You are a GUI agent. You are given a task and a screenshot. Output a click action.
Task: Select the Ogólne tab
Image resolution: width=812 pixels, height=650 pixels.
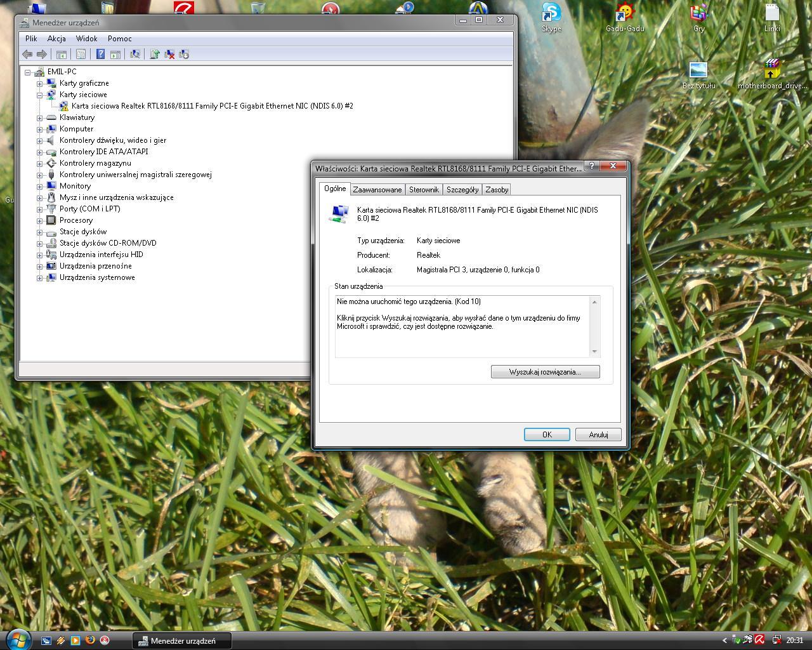[x=335, y=189]
